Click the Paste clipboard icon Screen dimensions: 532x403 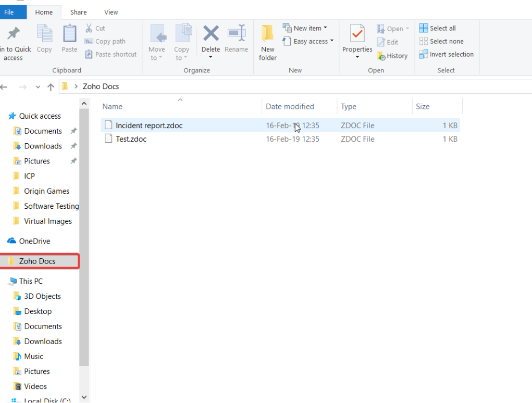(69, 34)
